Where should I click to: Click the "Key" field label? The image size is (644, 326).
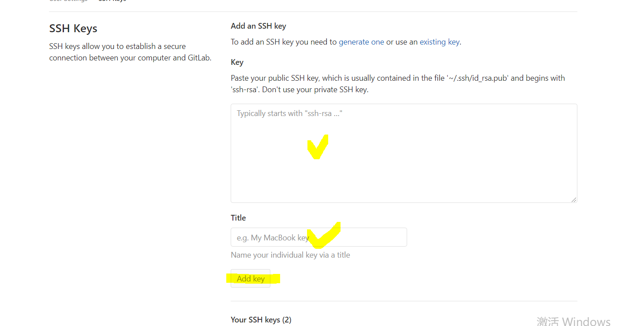click(237, 62)
